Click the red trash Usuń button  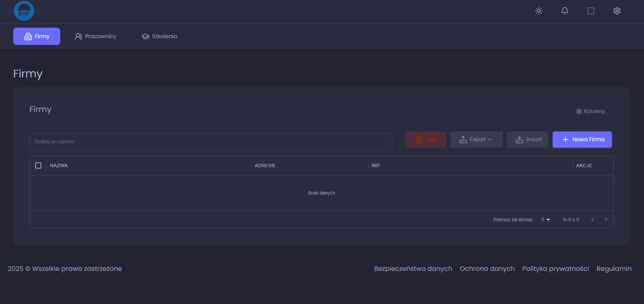[x=425, y=140]
